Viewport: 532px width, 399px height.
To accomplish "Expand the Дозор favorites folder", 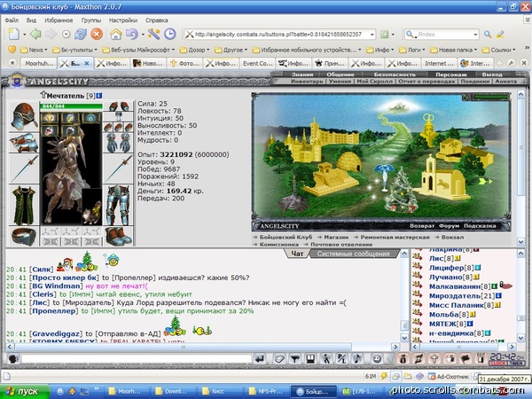I will tap(195, 50).
